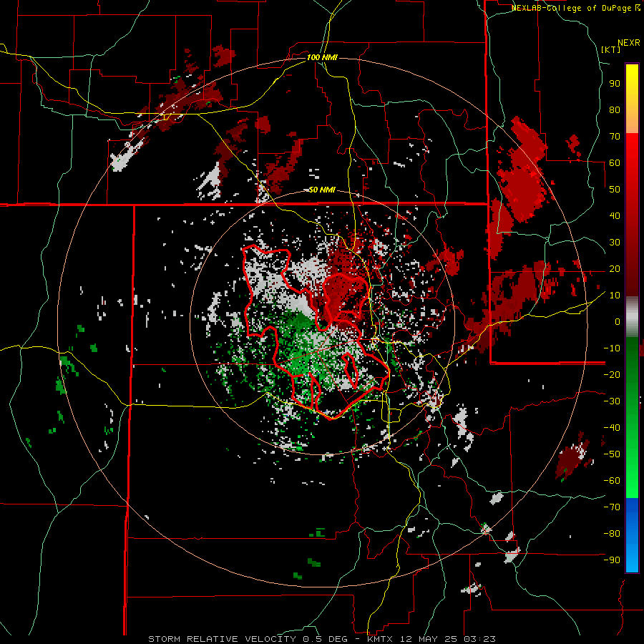This screenshot has width=644, height=644.
Task: Click the "100 NMI" range ring label
Action: click(322, 57)
